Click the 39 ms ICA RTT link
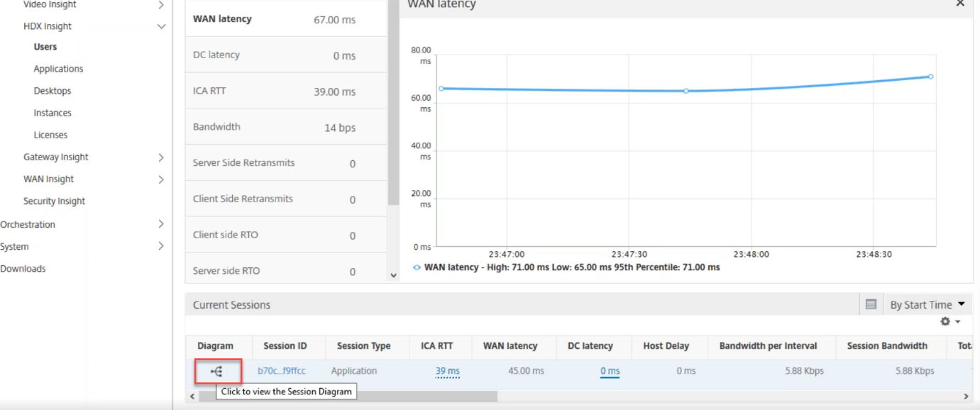The image size is (980, 410). tap(448, 371)
